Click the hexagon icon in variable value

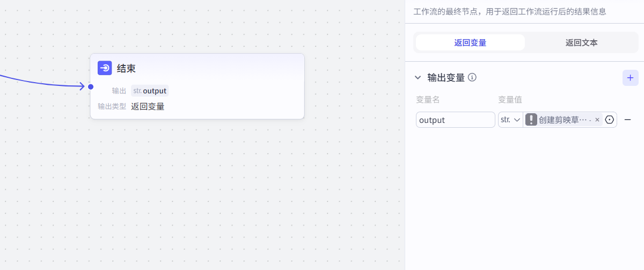[609, 120]
